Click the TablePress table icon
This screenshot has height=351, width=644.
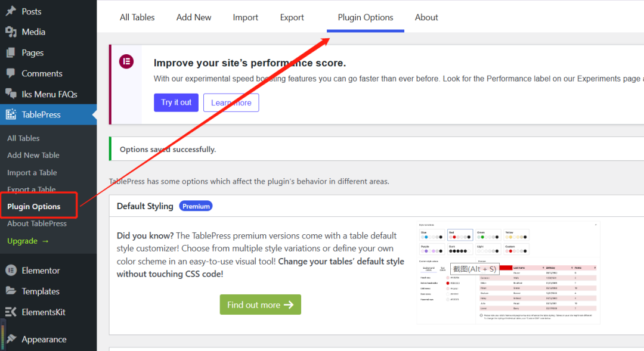(11, 114)
